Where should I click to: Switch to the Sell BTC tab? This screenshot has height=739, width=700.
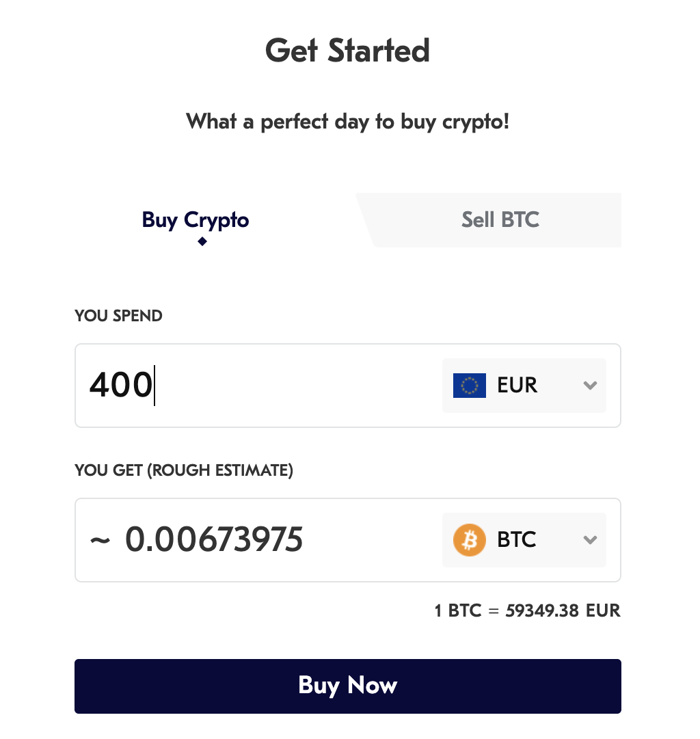tap(500, 220)
